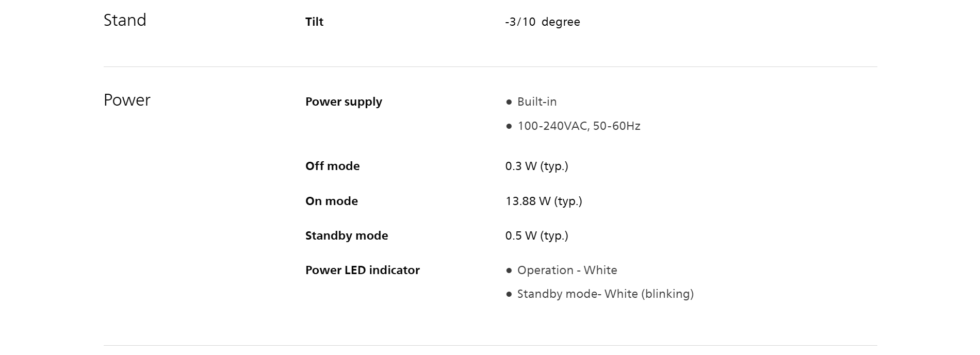Viewport: 980px width, 355px height.
Task: Click the Stand section heading
Action: pos(125,20)
